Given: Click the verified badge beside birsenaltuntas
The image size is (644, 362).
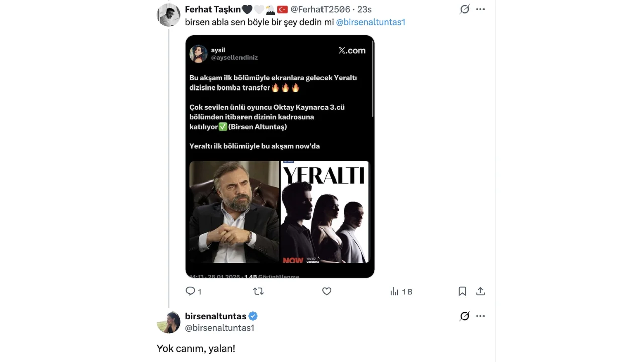Looking at the screenshot, I should click(x=253, y=316).
